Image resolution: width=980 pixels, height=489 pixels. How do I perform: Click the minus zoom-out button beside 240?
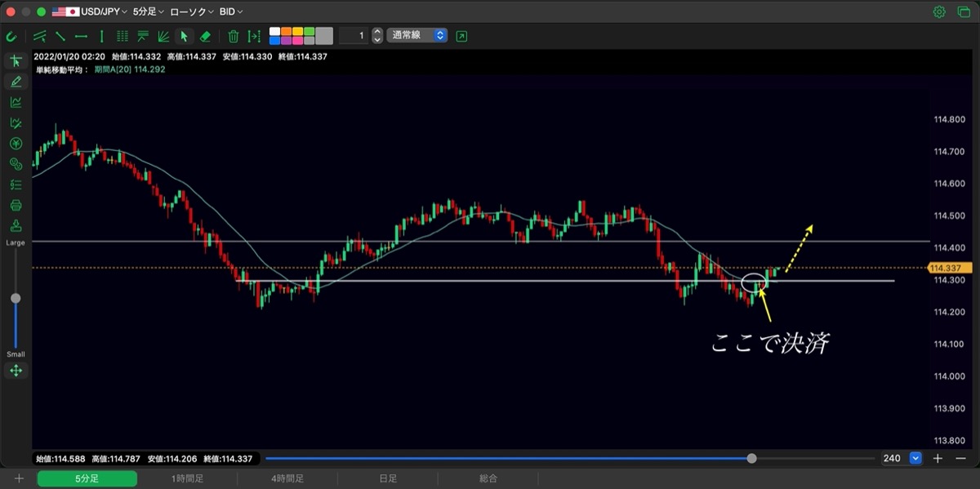(x=960, y=459)
